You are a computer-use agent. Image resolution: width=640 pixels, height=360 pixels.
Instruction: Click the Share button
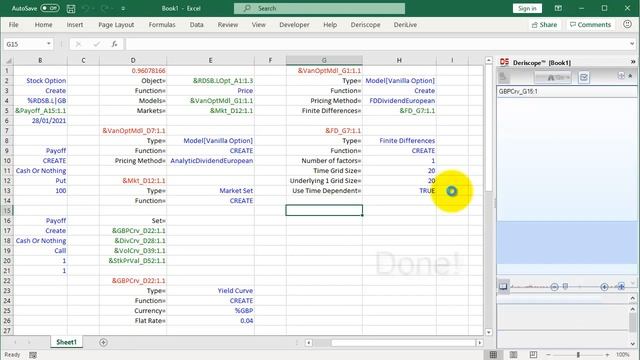tap(544, 24)
